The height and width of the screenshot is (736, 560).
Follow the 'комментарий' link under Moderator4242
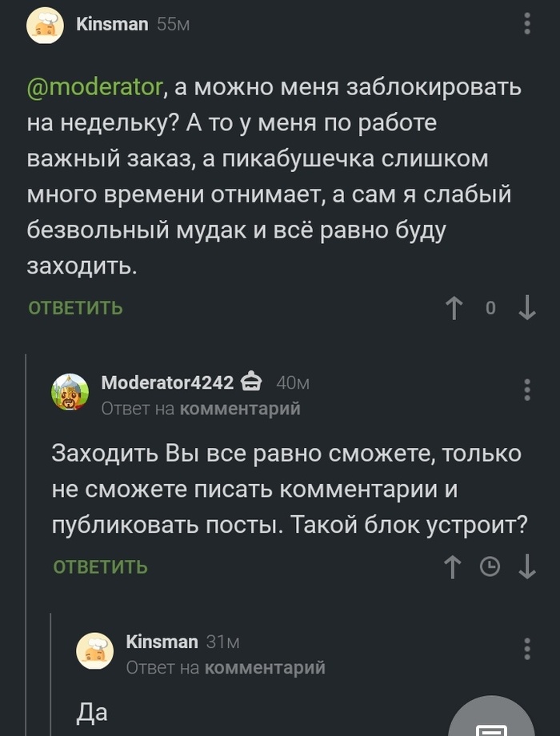tap(240, 409)
